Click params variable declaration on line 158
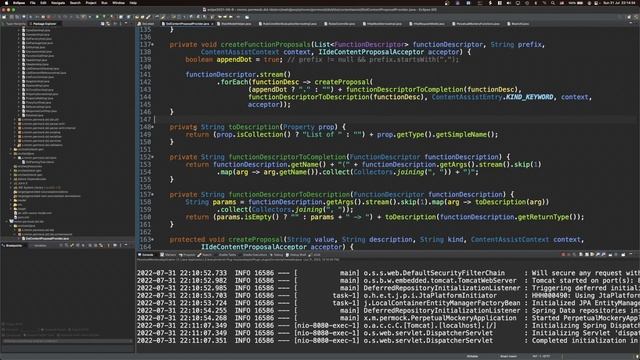640x360 pixels. 224,202
